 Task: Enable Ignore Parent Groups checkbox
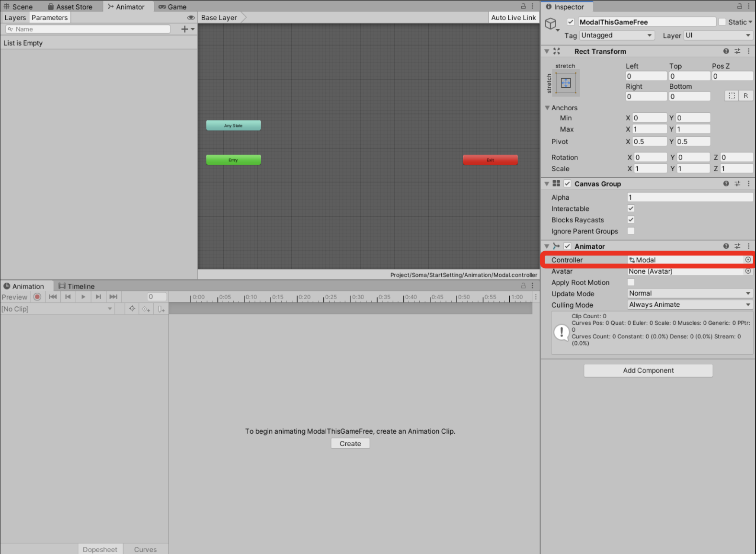tap(631, 231)
